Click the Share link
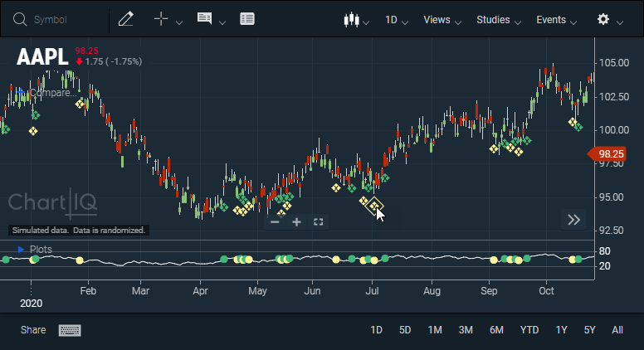Screen dimensions: 644x350 pyautogui.click(x=33, y=330)
